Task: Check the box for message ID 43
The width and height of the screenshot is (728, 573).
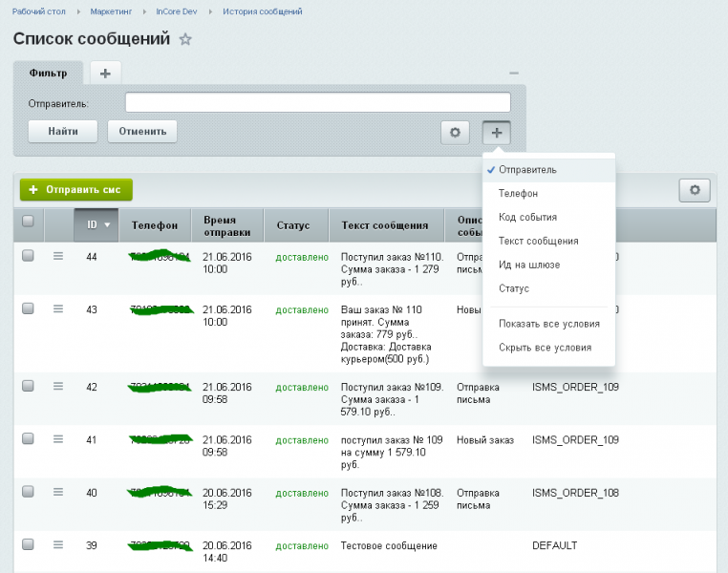Action: [28, 308]
